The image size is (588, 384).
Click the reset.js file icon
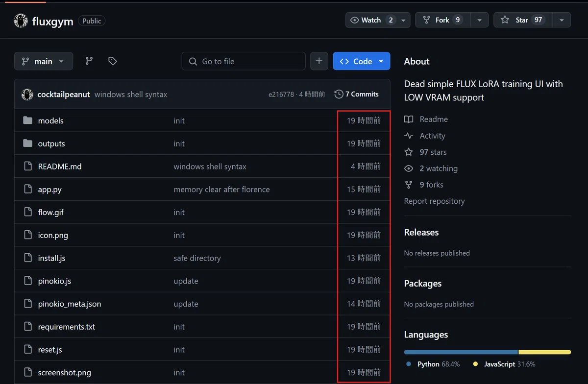(28, 350)
